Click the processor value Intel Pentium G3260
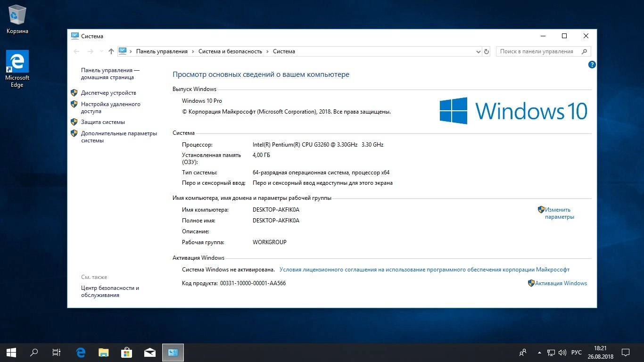This screenshot has width=644, height=362. (318, 145)
